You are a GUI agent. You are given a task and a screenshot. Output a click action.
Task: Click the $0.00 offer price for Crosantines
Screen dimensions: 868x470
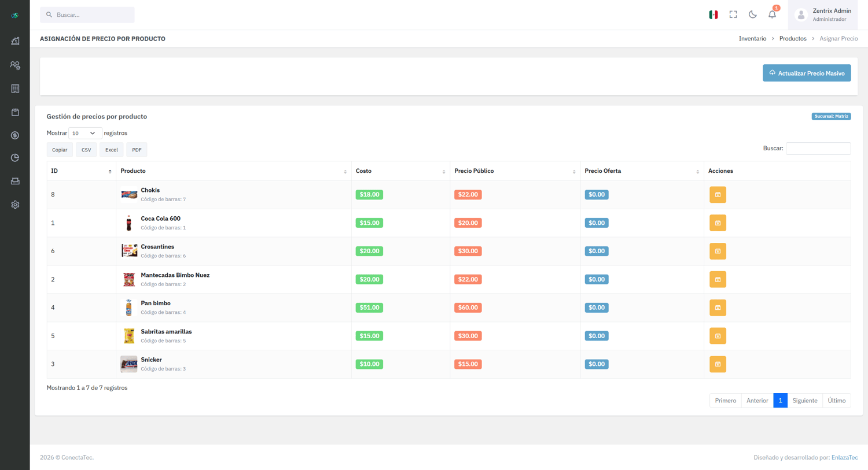click(597, 251)
